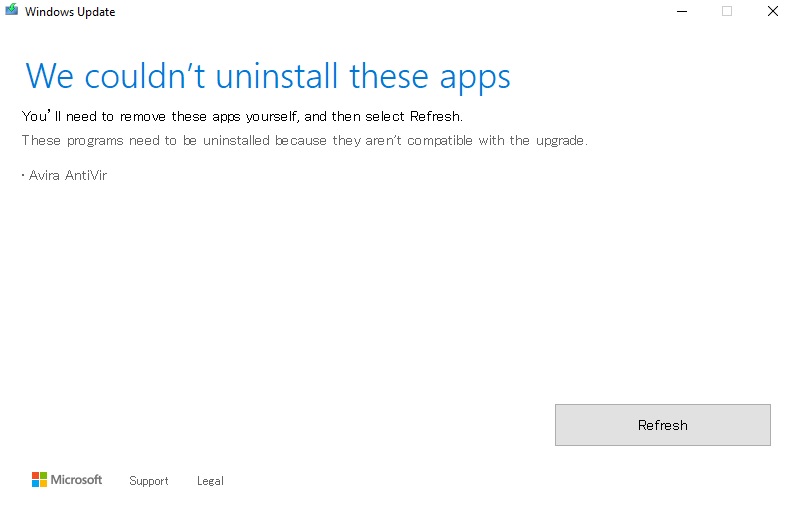Close the Windows Update window
This screenshot has width=791, height=517.
coord(772,11)
